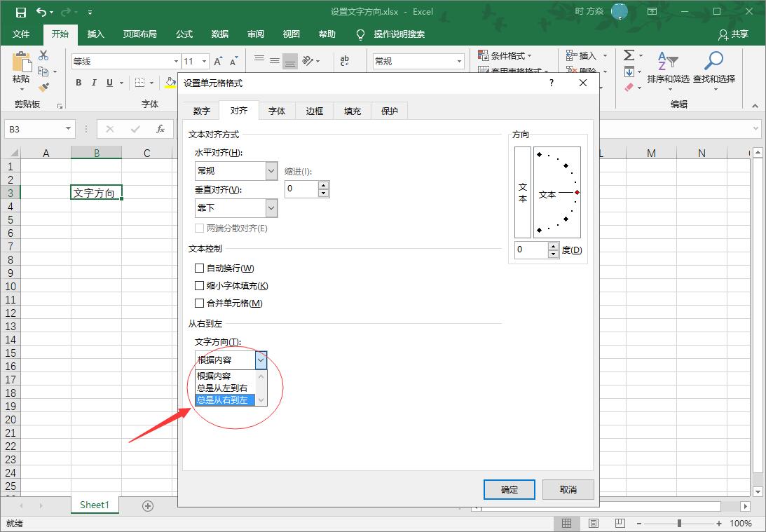Image resolution: width=766 pixels, height=532 pixels.
Task: Choose 总是从左到右 in text direction list
Action: tap(222, 388)
